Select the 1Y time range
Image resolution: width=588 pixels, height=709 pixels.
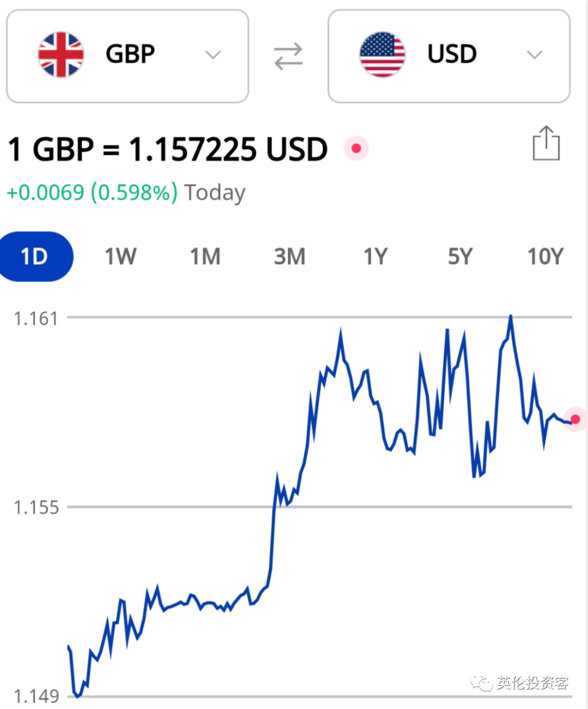tap(375, 256)
